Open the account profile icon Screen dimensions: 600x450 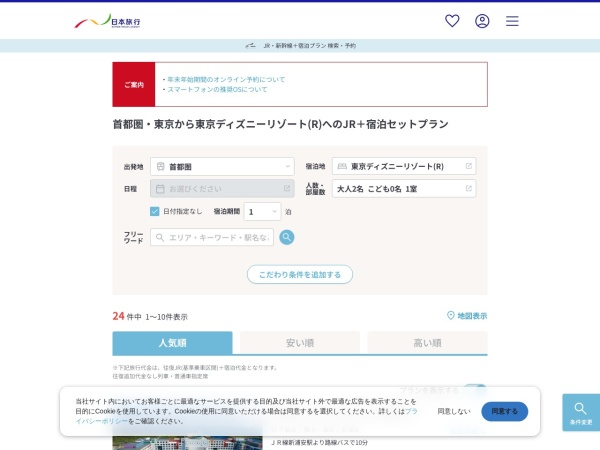tap(482, 21)
